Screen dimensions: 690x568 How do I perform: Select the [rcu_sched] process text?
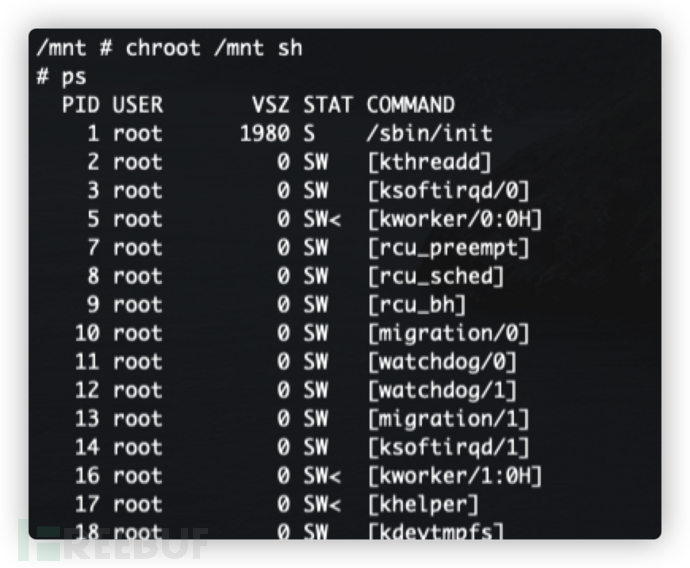pos(435,276)
